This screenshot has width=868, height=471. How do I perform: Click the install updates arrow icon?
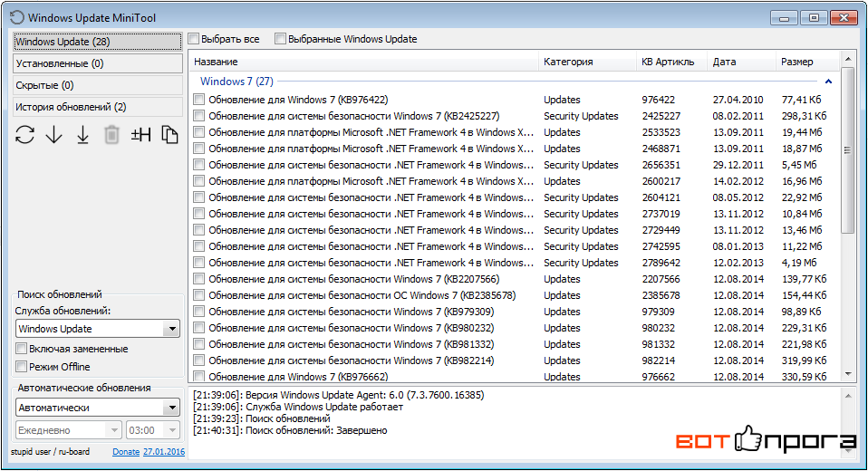[x=82, y=134]
